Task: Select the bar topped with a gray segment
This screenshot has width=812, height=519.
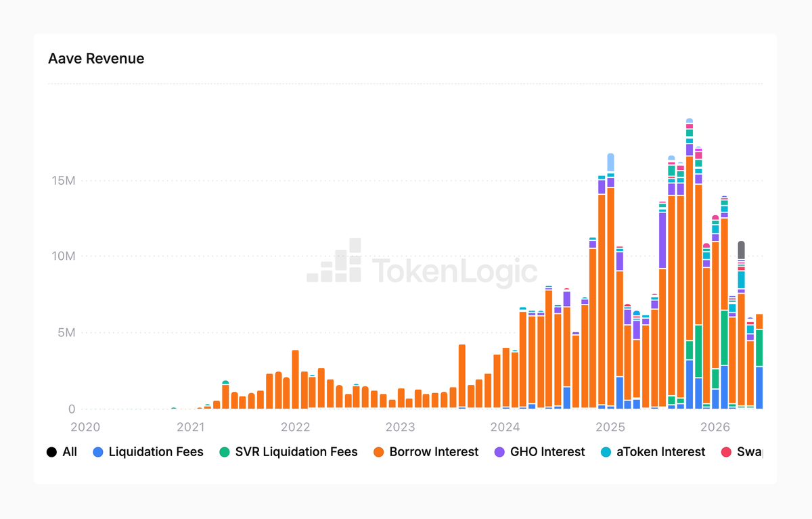Action: coord(742,325)
